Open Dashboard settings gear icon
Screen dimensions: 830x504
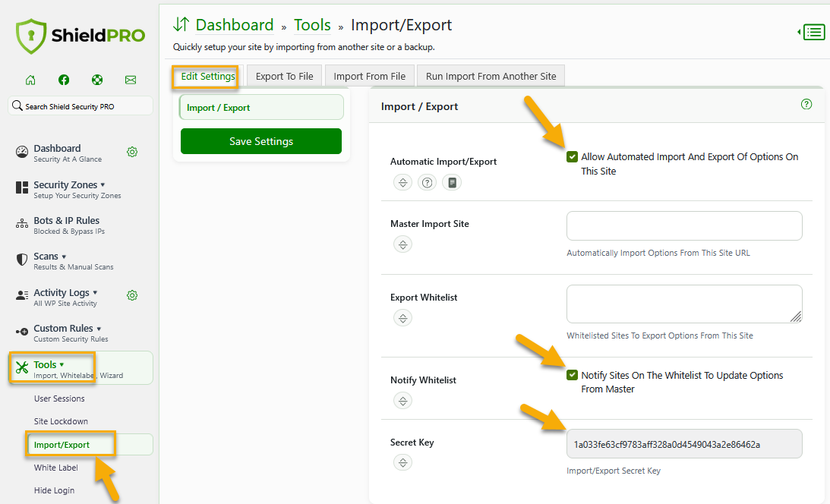coord(132,153)
